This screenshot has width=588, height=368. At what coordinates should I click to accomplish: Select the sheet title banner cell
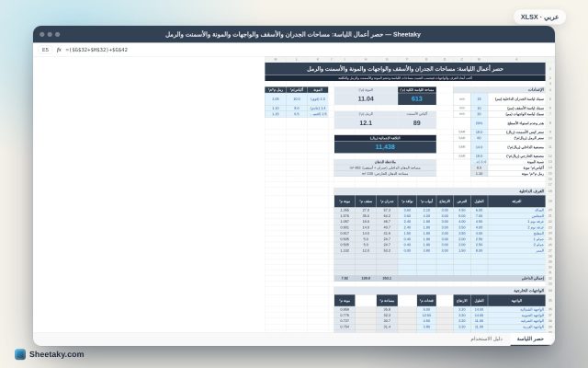tap(405, 69)
